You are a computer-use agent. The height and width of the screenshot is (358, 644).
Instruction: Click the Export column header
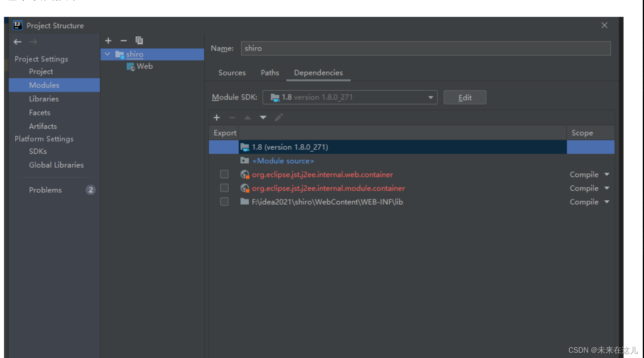click(225, 133)
